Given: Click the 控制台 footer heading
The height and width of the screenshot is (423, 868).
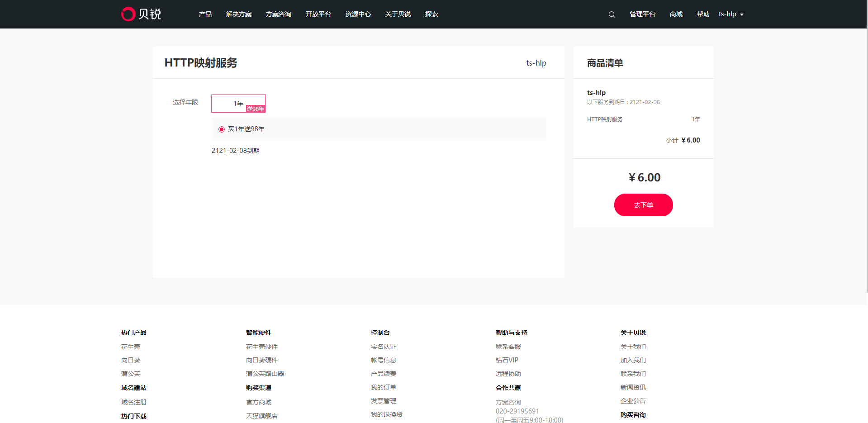Looking at the screenshot, I should point(380,333).
